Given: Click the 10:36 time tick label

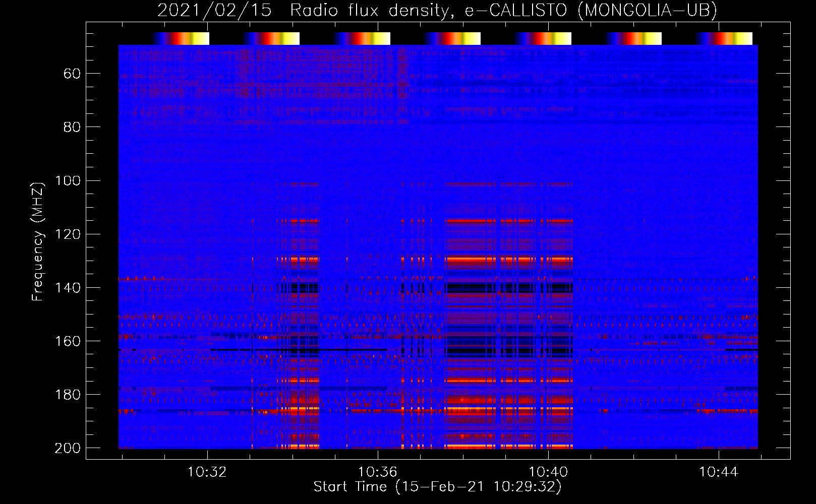Looking at the screenshot, I should click(378, 472).
